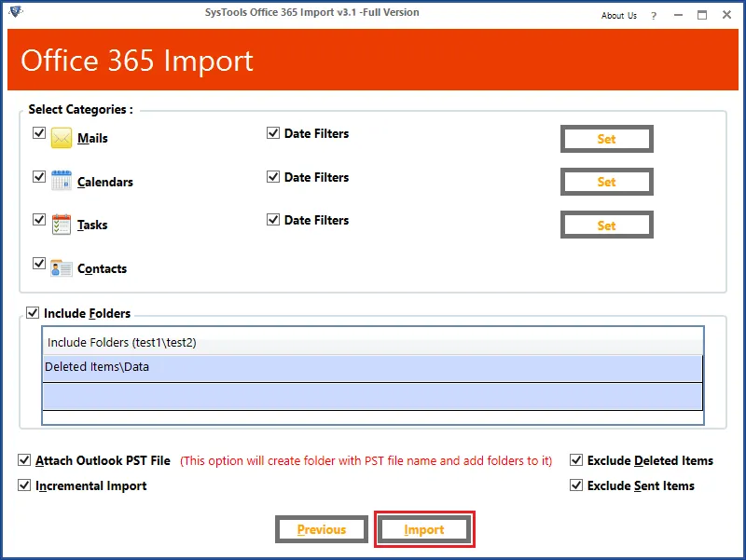The width and height of the screenshot is (746, 560).
Task: Minimize the Office 365 Import window
Action: 679,15
